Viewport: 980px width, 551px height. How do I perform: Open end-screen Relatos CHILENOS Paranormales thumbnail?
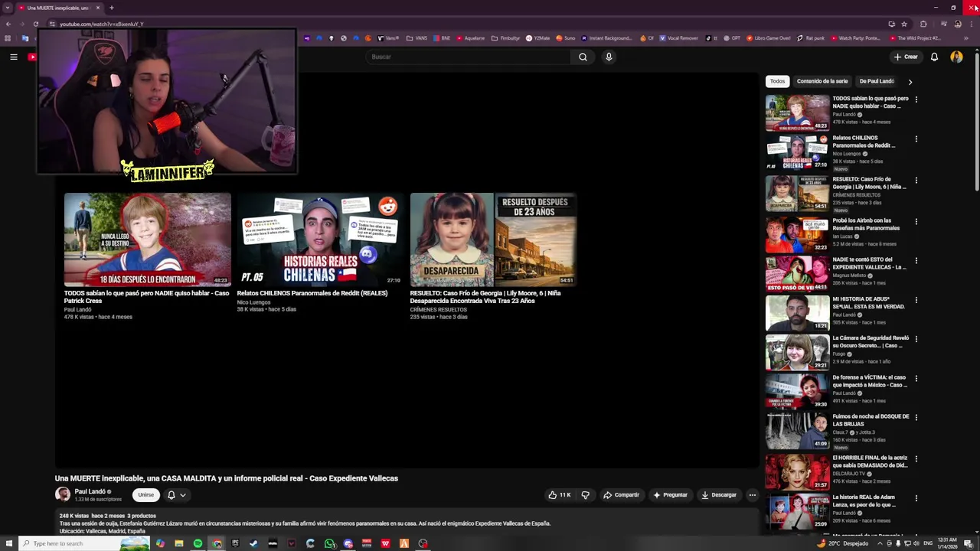tap(320, 240)
